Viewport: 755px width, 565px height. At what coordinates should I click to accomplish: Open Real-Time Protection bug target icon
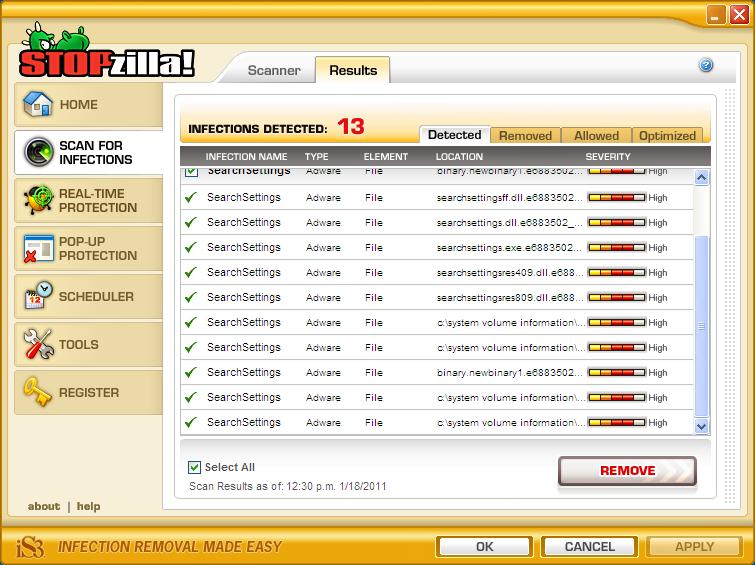(38, 200)
